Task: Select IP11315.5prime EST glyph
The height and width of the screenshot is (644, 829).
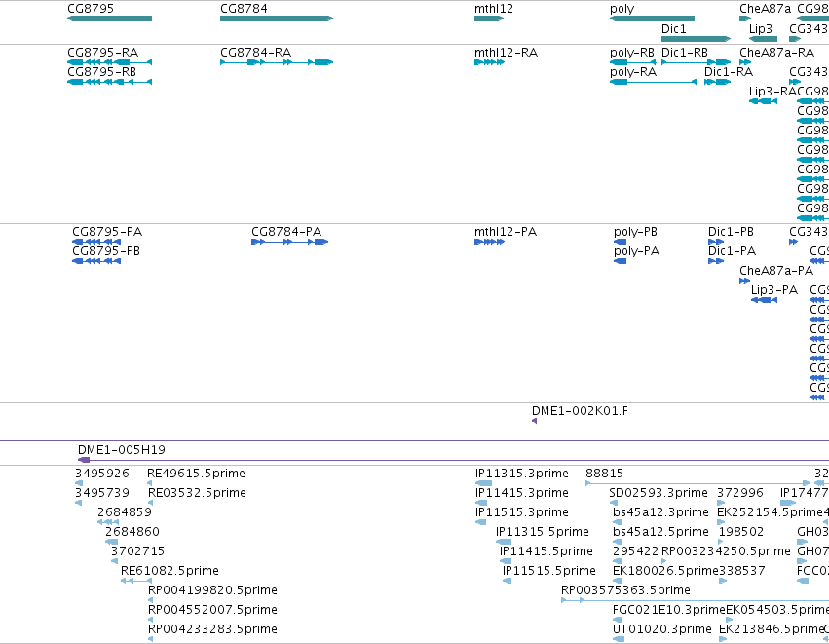Action: coord(504,542)
